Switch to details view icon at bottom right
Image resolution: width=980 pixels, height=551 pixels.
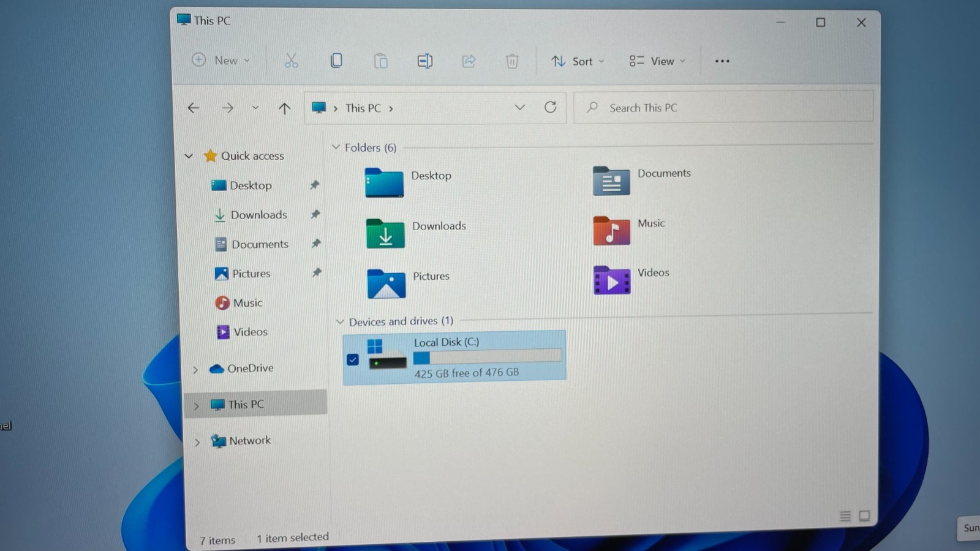click(x=845, y=516)
